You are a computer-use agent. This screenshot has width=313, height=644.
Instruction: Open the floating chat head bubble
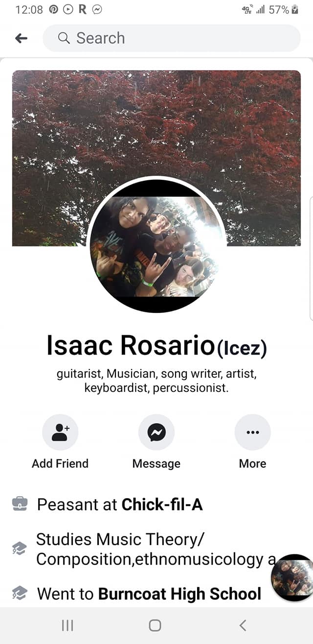(292, 577)
